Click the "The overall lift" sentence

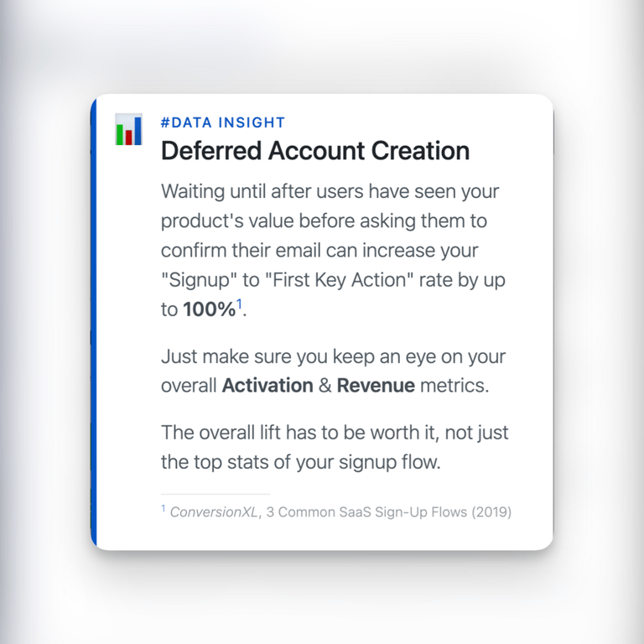334,434
